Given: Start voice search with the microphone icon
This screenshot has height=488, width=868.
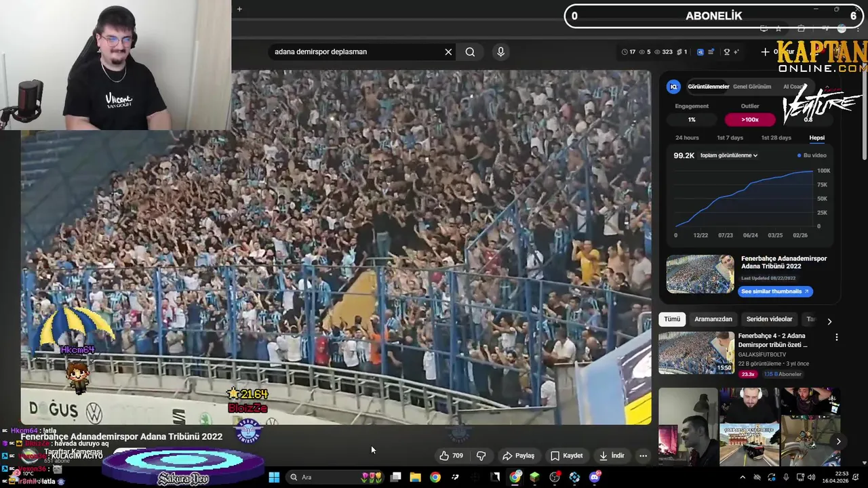Looking at the screenshot, I should (500, 52).
